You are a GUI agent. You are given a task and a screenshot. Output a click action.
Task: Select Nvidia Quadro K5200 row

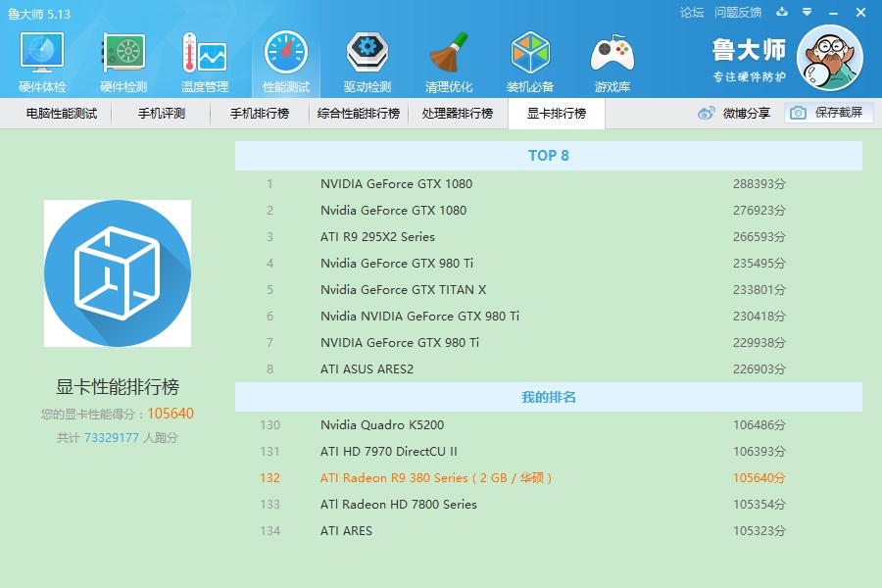click(549, 424)
